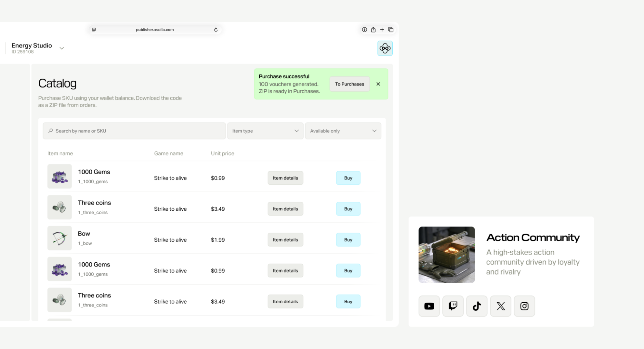Click the Game name column header
The width and height of the screenshot is (644, 349).
point(168,153)
